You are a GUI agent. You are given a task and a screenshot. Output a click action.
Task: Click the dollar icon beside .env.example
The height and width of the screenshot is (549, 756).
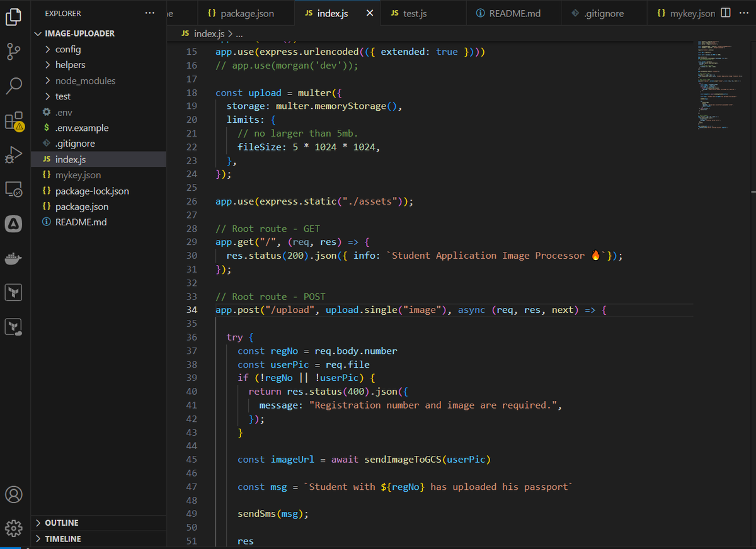[47, 128]
